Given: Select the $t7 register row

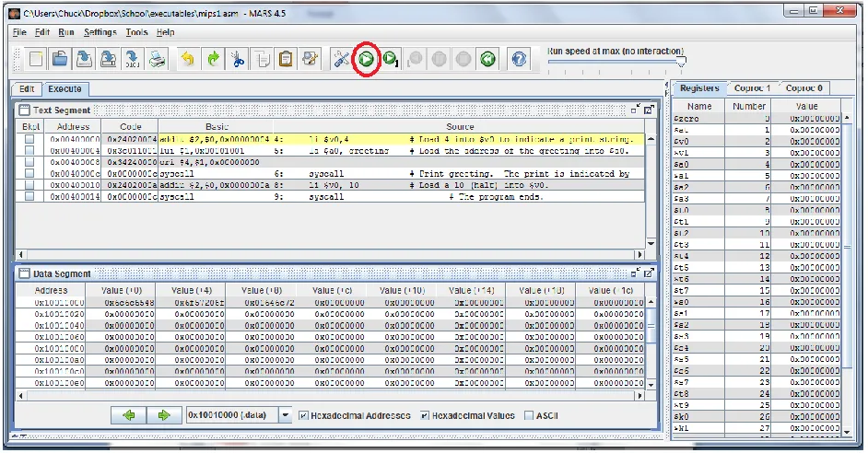Looking at the screenshot, I should pyautogui.click(x=756, y=290).
